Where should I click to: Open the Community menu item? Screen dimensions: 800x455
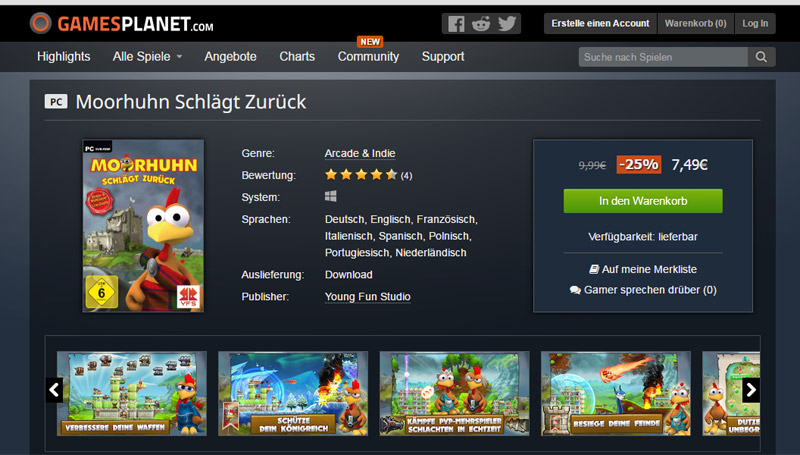click(368, 57)
